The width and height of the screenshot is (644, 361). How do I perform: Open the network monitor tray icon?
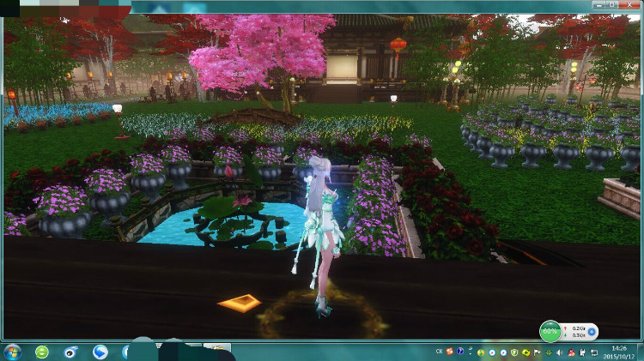(594, 352)
